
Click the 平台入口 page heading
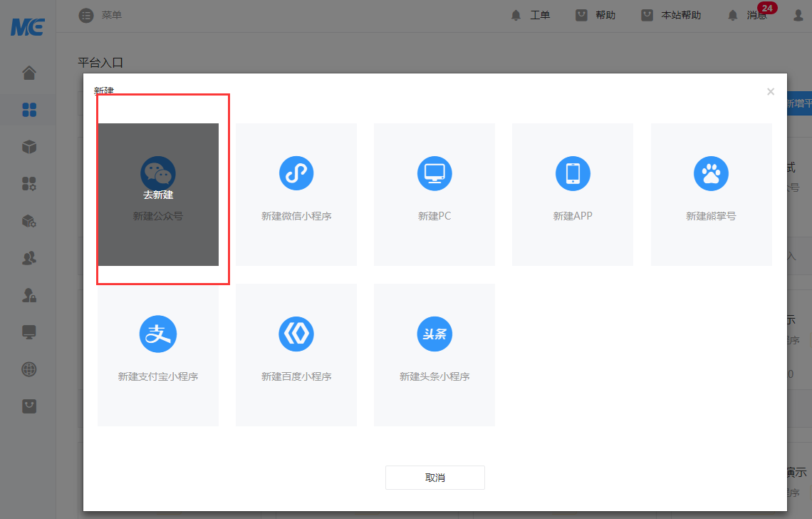(100, 63)
